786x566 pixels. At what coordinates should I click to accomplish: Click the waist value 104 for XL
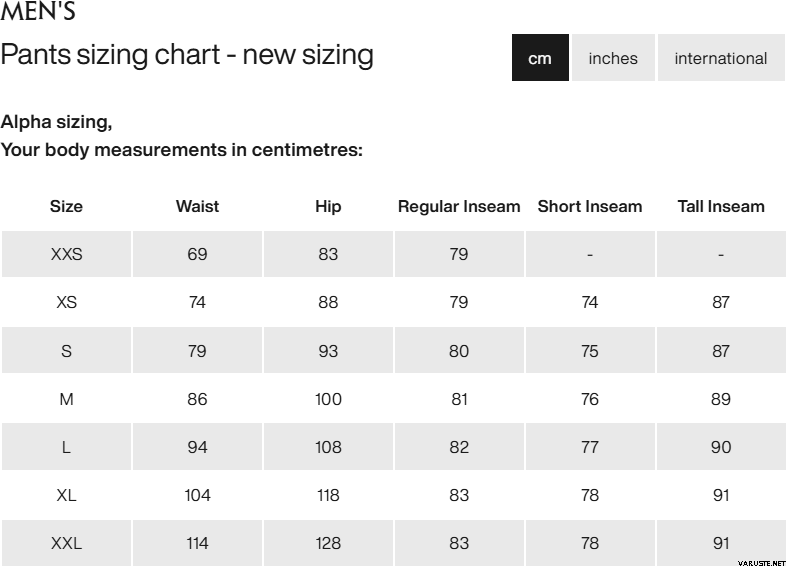coord(197,495)
